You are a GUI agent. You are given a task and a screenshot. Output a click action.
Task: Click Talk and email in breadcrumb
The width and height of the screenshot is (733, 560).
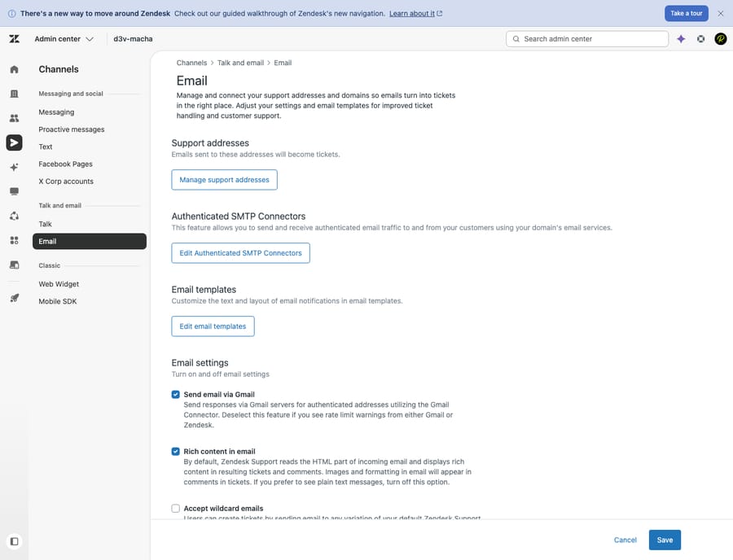coord(240,63)
